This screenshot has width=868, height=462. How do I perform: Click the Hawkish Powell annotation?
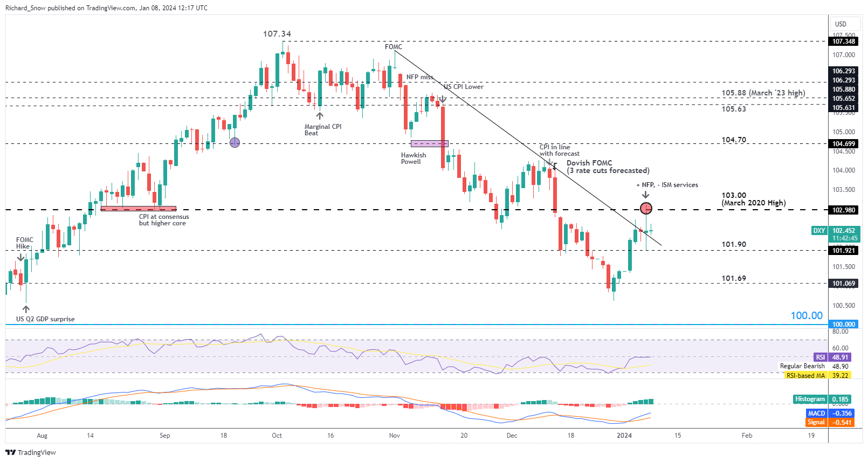(414, 158)
